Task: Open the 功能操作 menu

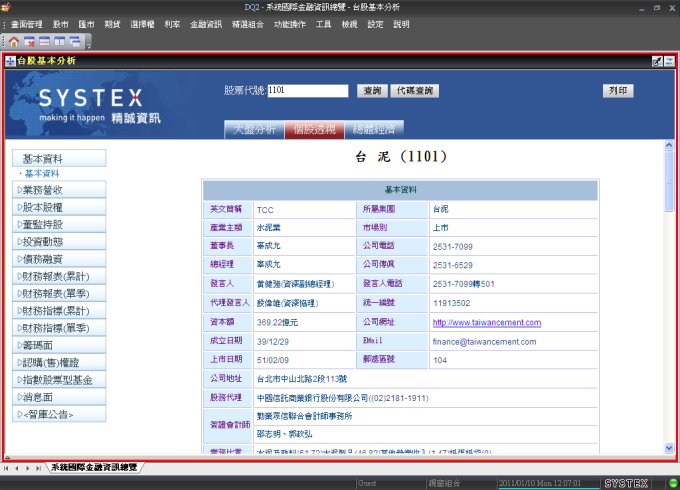Action: tap(290, 25)
